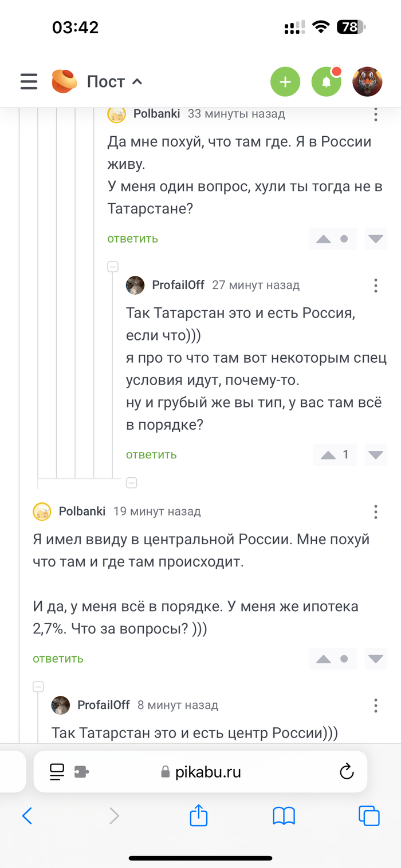Reply to ProfailOff's comment about Татарстан
This screenshot has height=868, width=401.
pyautogui.click(x=151, y=455)
